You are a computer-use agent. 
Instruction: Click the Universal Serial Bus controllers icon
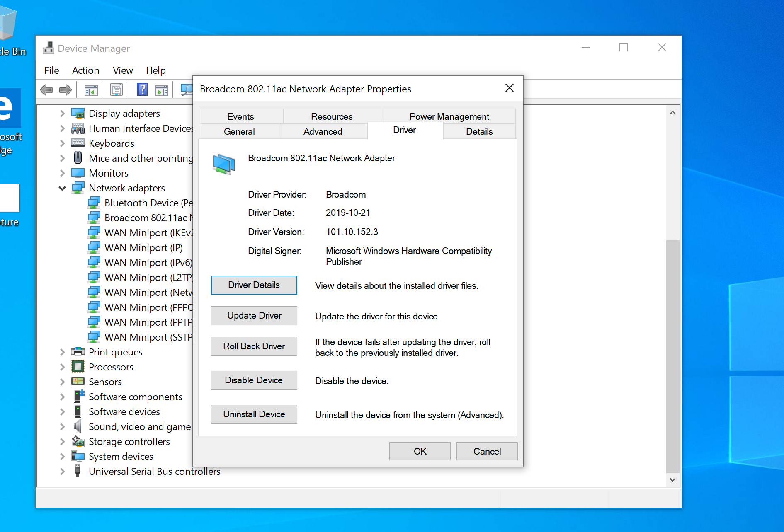coord(78,471)
